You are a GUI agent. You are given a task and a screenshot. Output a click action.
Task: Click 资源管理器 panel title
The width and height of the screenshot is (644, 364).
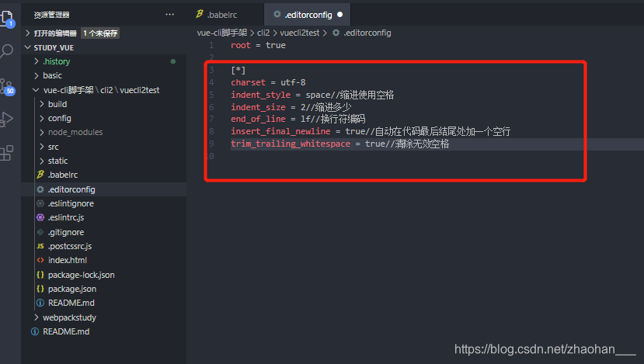tap(52, 15)
